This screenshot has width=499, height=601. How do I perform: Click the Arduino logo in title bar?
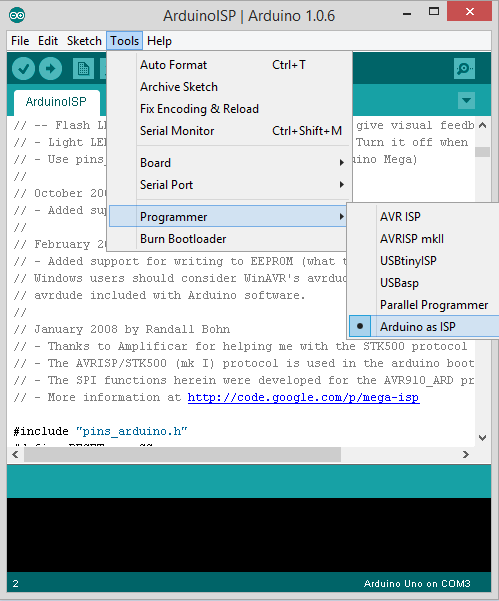tap(17, 15)
